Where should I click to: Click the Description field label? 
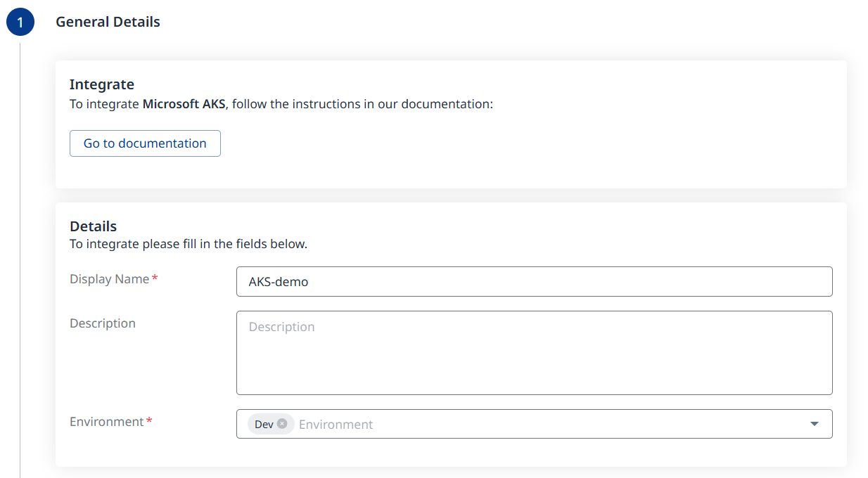103,323
